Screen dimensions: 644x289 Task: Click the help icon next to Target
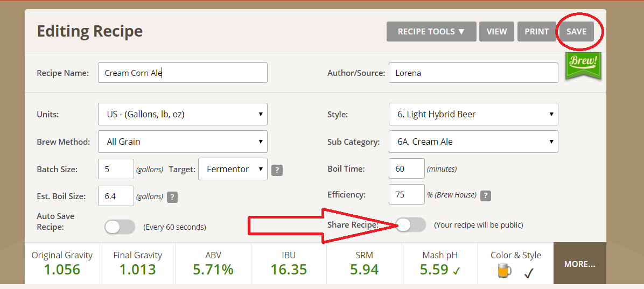tap(277, 170)
